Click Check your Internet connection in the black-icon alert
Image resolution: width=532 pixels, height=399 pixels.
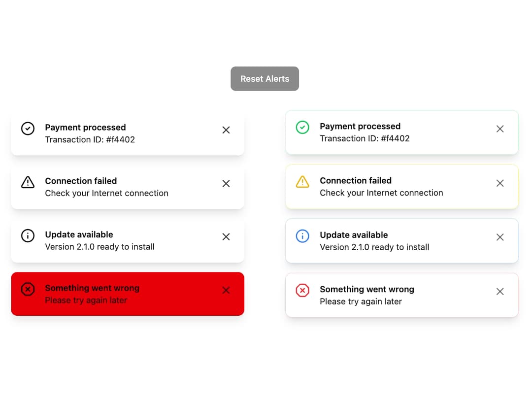tap(106, 194)
